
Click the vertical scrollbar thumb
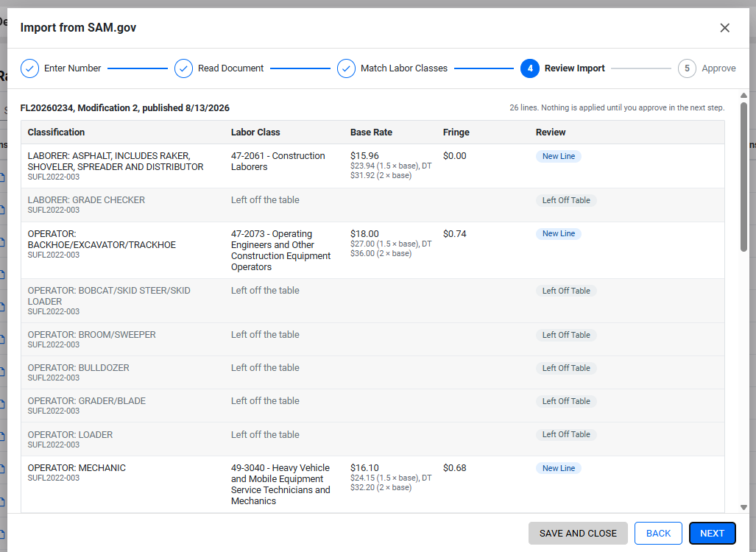[x=743, y=177]
